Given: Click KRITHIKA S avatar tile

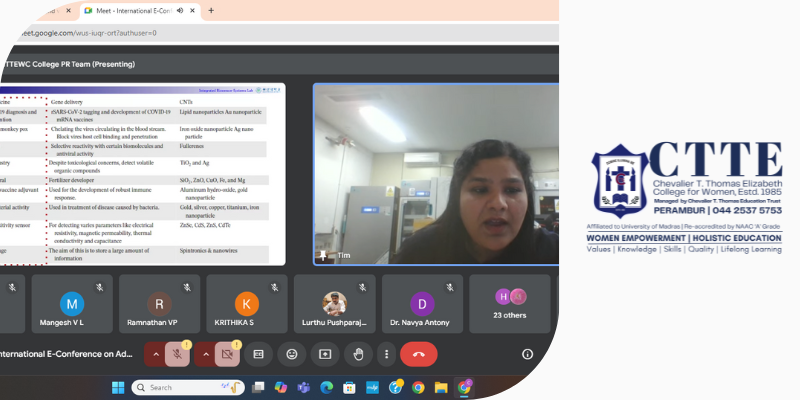Looking at the screenshot, I should tap(247, 304).
